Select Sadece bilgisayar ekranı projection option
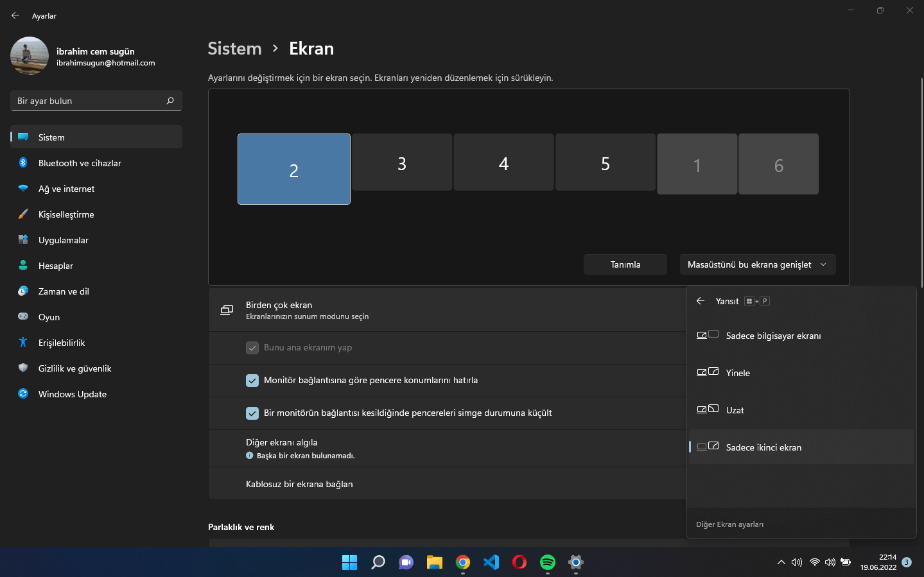The width and height of the screenshot is (924, 577). pyautogui.click(x=773, y=336)
